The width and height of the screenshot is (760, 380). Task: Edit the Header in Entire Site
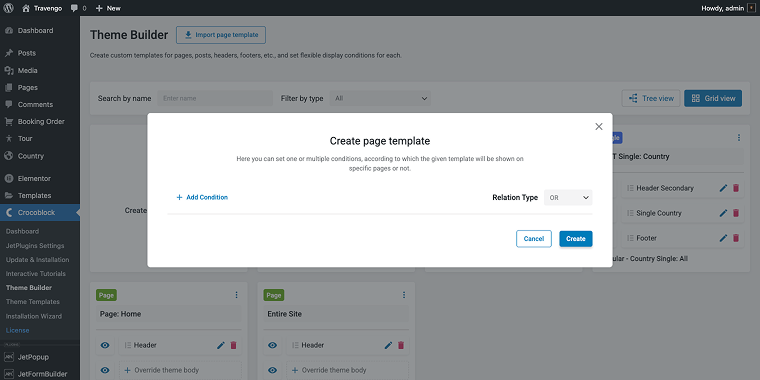[x=388, y=345]
